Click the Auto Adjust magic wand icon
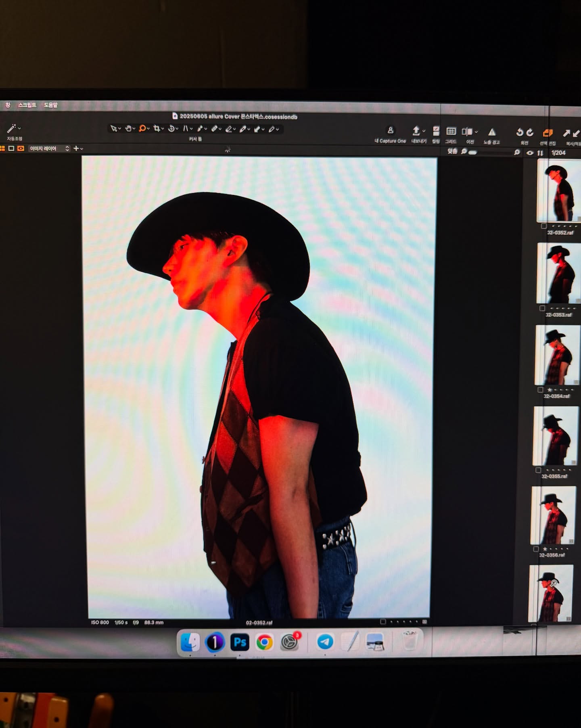 tap(11, 129)
